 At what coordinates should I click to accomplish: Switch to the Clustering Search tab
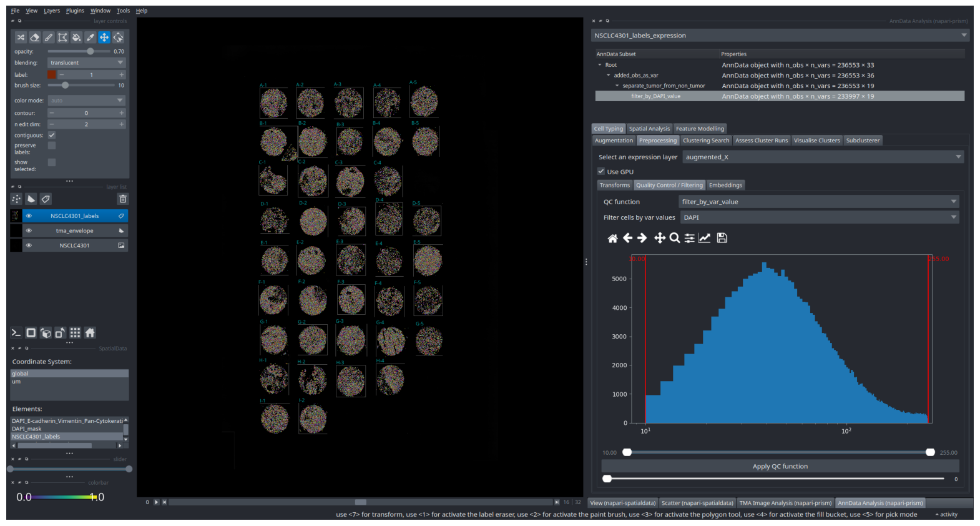(706, 141)
